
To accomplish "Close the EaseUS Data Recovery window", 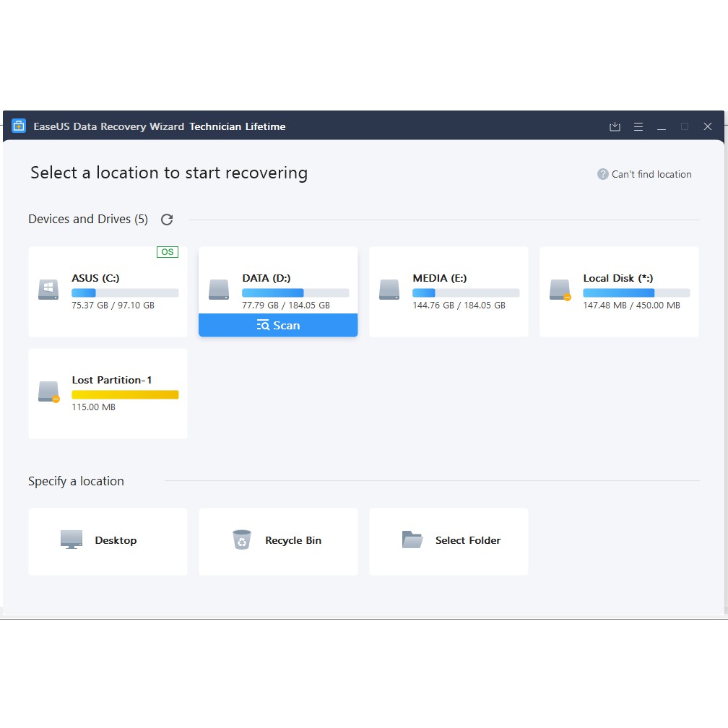I will coord(708,126).
